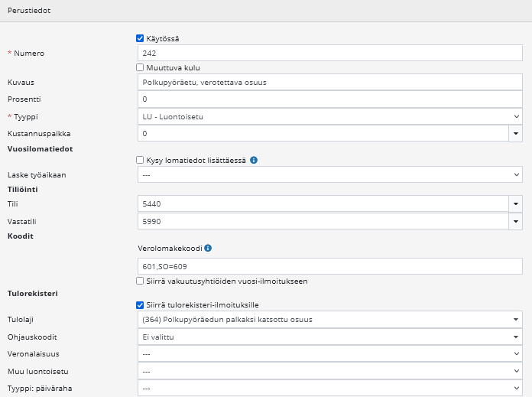Open the Ohjauskoodit dropdown

329,335
